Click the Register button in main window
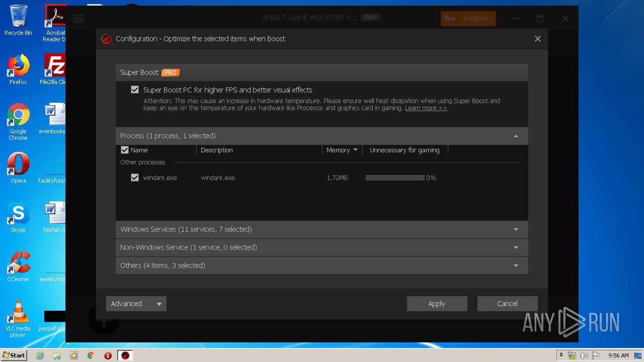The height and width of the screenshot is (362, 644). pos(468,19)
